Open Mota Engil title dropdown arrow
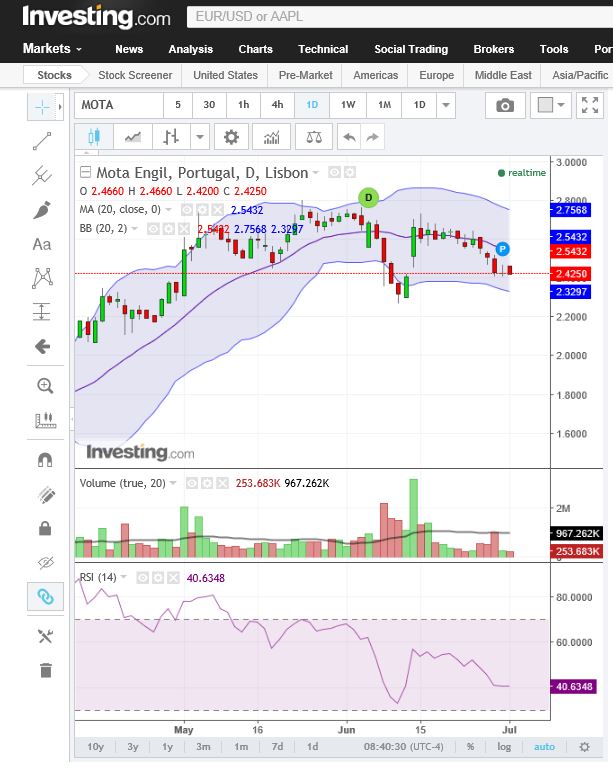 click(x=316, y=173)
